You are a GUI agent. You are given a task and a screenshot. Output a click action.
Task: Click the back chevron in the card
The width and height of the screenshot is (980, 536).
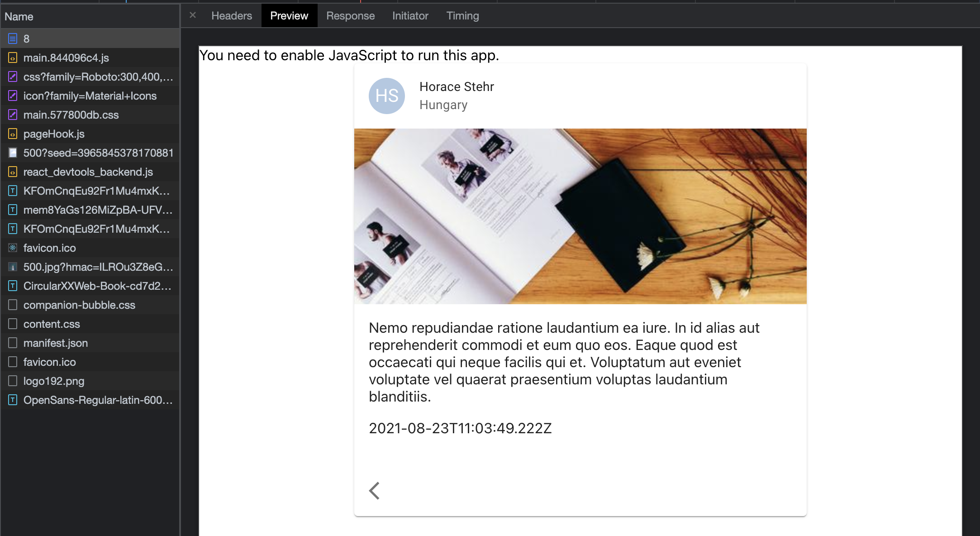click(x=374, y=490)
